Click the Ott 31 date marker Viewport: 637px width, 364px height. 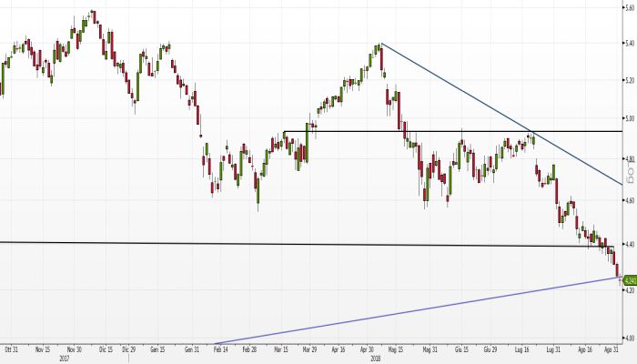coord(12,349)
